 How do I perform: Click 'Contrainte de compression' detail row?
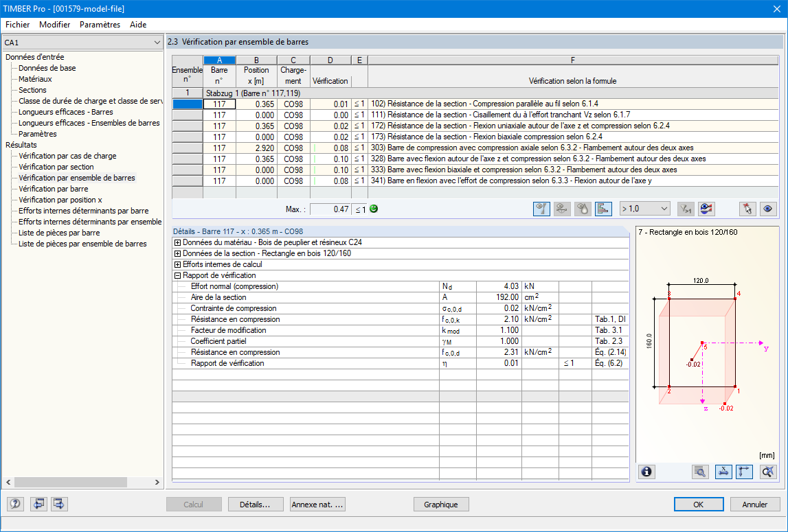400,308
